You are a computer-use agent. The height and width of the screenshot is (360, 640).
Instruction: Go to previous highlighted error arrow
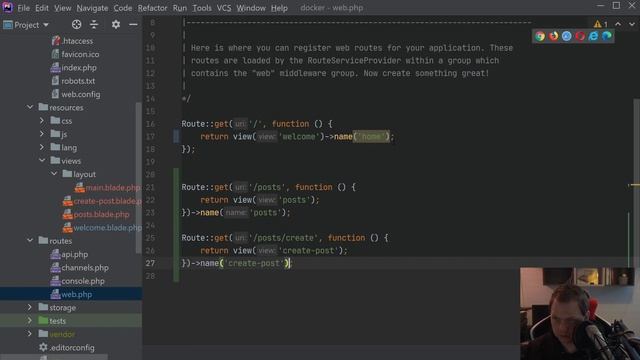pyautogui.click(x=618, y=24)
